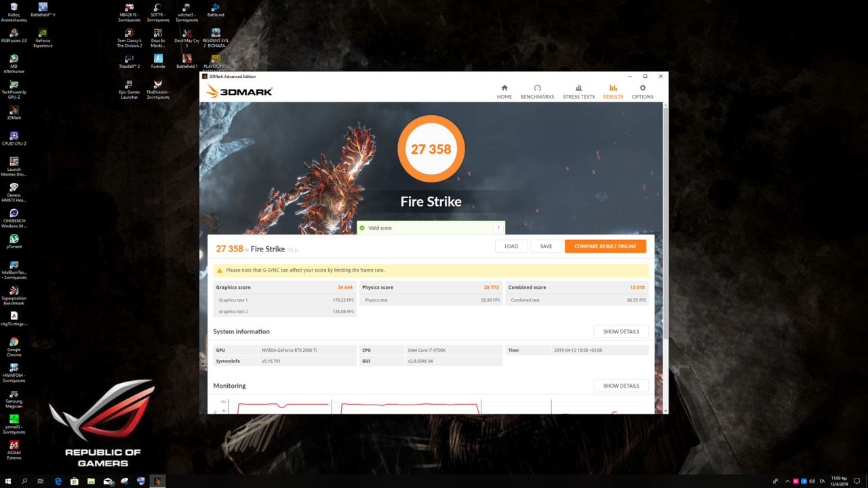The width and height of the screenshot is (868, 488).
Task: Click the Graphics score value 34 644
Action: coord(344,287)
